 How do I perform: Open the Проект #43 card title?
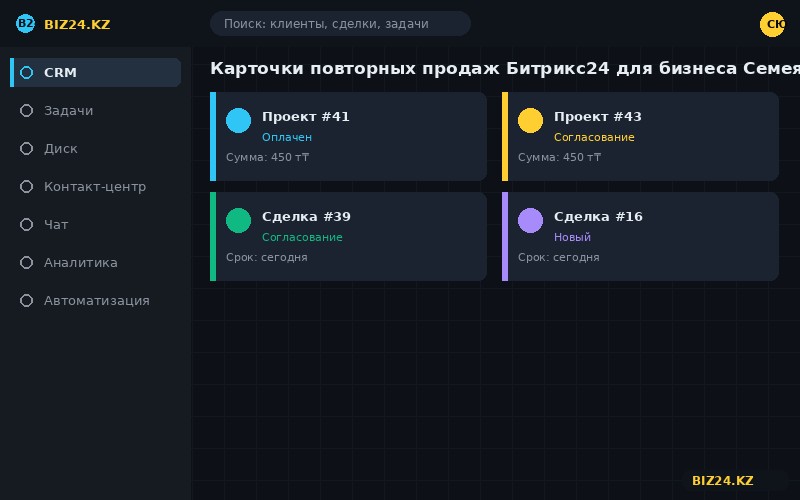tap(597, 117)
